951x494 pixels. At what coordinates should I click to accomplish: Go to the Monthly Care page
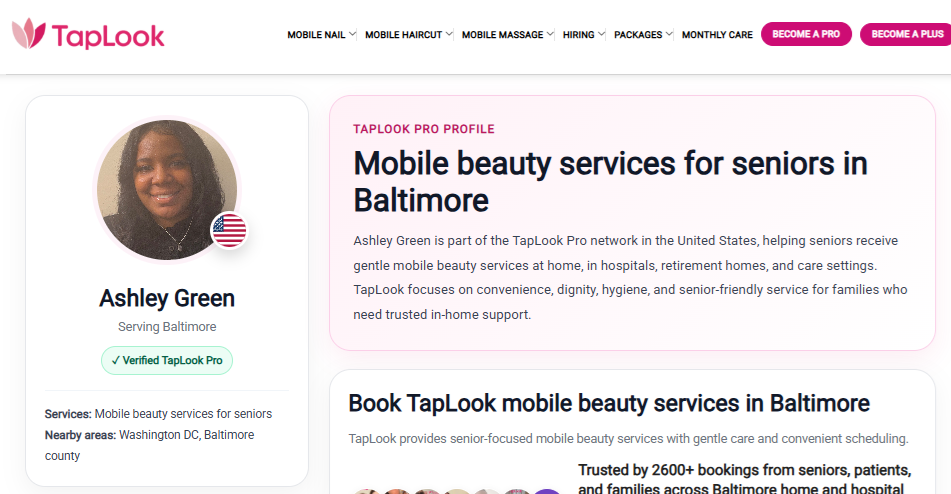(717, 35)
